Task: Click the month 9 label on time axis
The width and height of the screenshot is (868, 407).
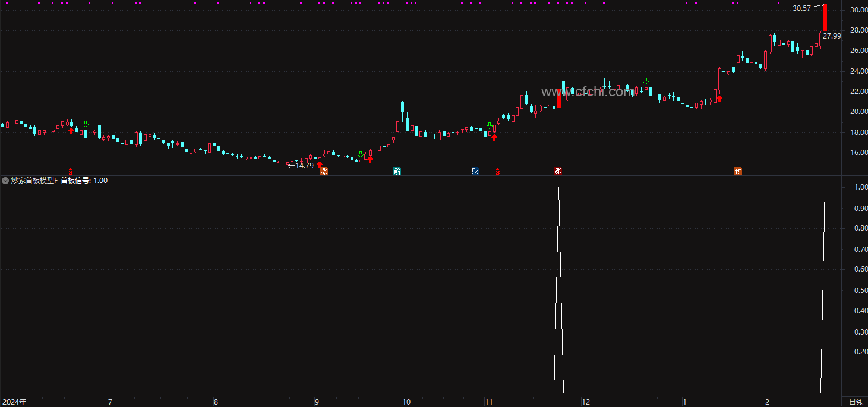Action: coord(317,402)
